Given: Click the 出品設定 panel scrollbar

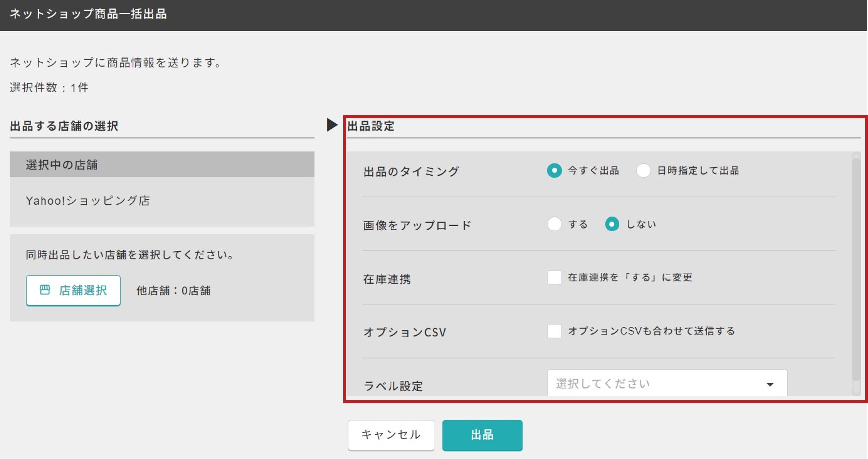Looking at the screenshot, I should click(x=856, y=269).
